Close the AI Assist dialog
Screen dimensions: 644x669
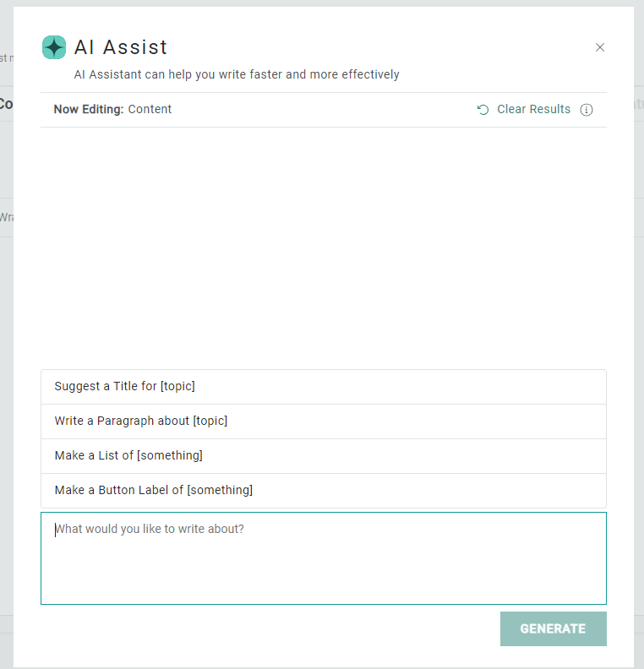(x=600, y=47)
